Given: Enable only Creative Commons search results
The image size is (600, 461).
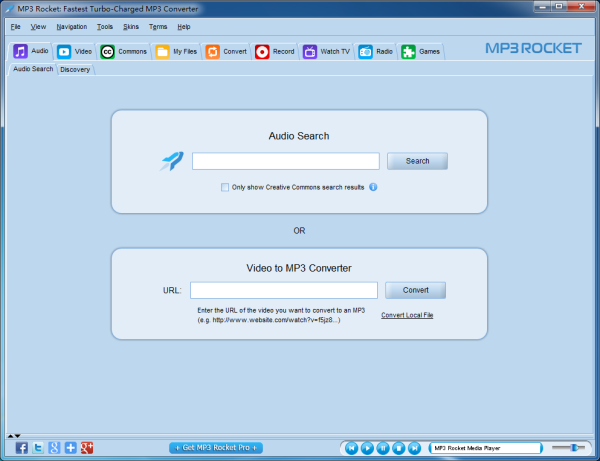Looking at the screenshot, I should [x=225, y=187].
